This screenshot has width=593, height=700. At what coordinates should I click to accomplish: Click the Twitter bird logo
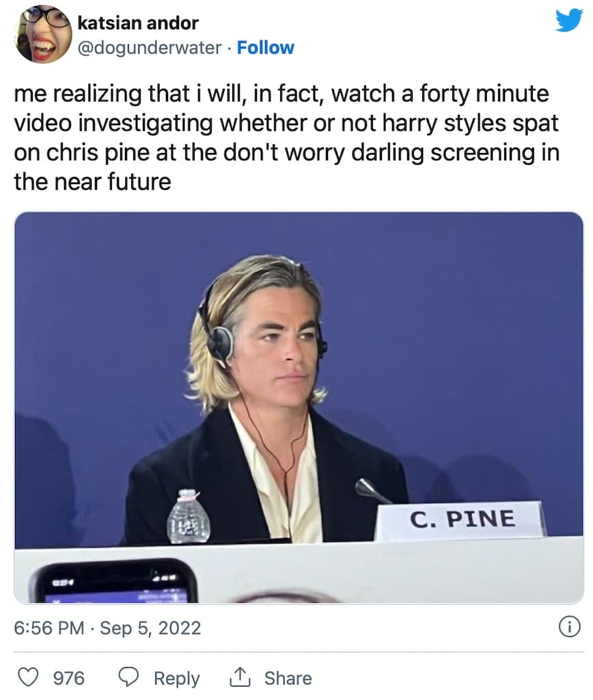569,21
